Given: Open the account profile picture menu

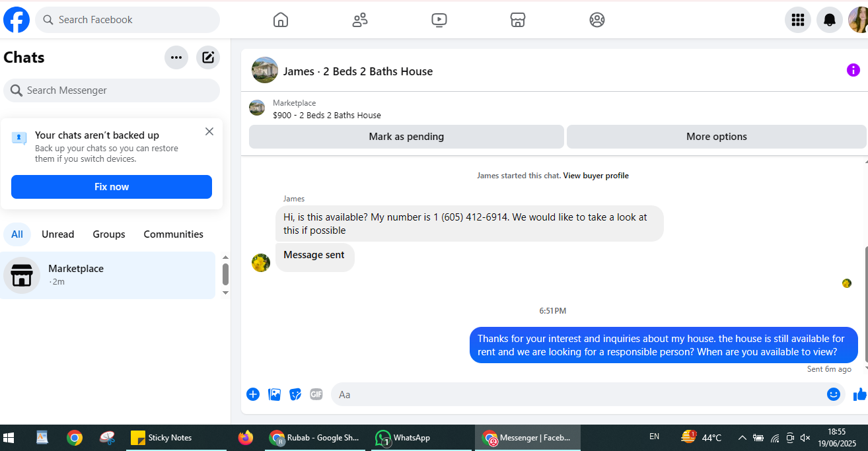Looking at the screenshot, I should [858, 20].
